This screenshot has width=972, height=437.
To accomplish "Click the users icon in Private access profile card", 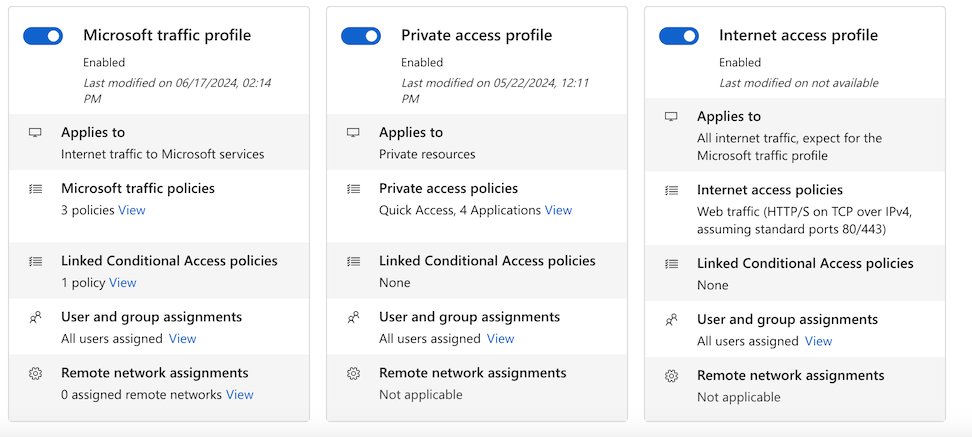I will pos(354,318).
